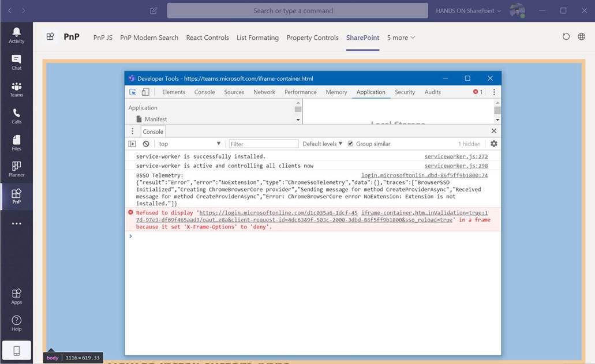Open console settings gear icon
The image size is (595, 364).
click(x=493, y=144)
